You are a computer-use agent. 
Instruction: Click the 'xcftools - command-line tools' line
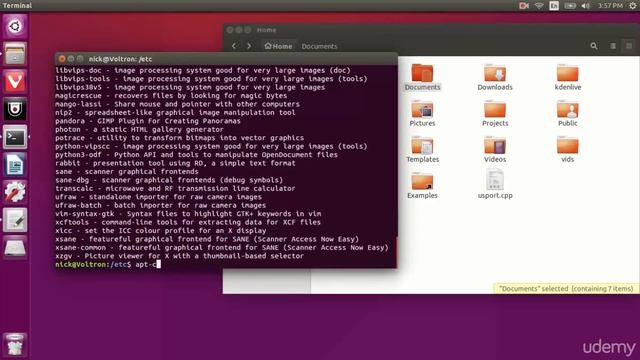click(188, 222)
